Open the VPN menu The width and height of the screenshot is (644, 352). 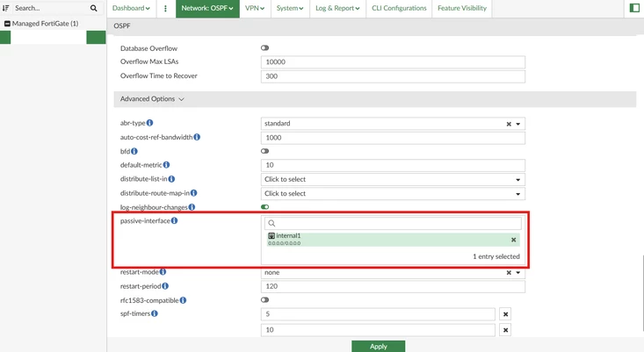[255, 8]
